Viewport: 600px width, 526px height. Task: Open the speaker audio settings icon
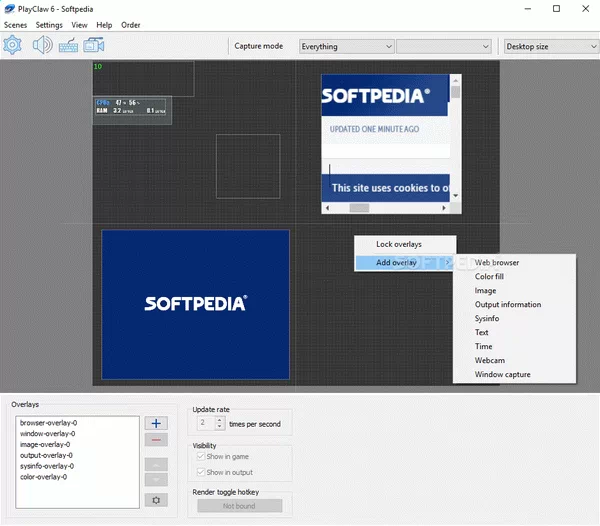[x=42, y=46]
